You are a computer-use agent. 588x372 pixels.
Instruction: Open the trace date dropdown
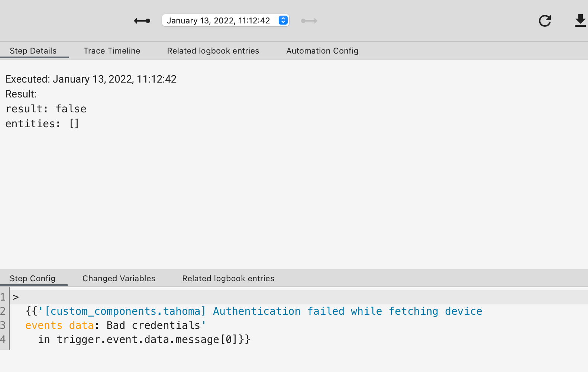tap(225, 20)
